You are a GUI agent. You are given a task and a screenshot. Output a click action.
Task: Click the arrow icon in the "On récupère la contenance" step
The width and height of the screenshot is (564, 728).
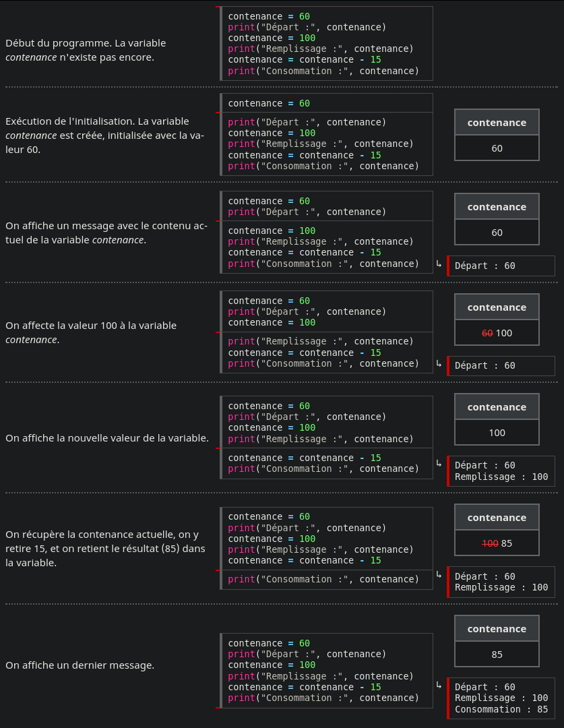(x=439, y=574)
